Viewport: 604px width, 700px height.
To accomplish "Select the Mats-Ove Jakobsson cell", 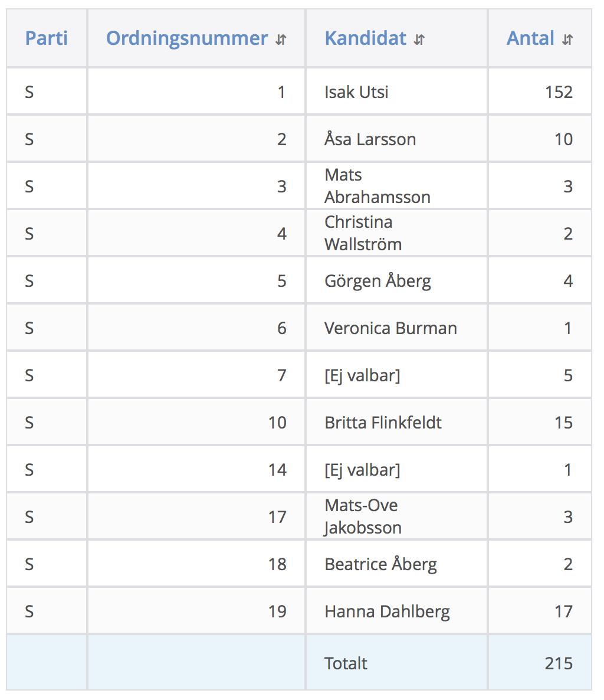I will click(396, 516).
